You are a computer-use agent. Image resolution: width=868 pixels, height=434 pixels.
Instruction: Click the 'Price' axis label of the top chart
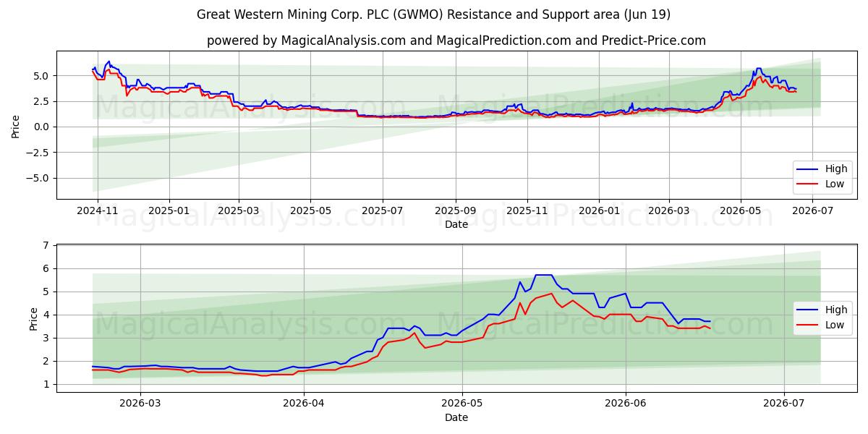coord(16,126)
